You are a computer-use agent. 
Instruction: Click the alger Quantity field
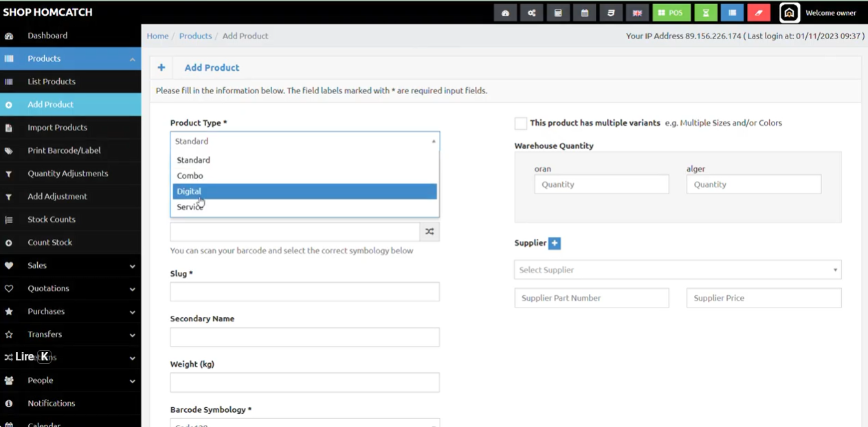tap(754, 184)
